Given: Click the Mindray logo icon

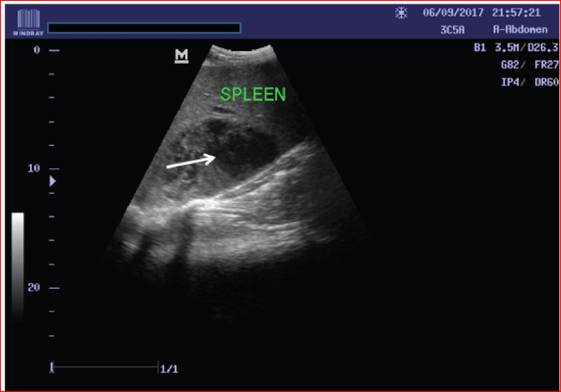Looking at the screenshot, I should (x=23, y=22).
